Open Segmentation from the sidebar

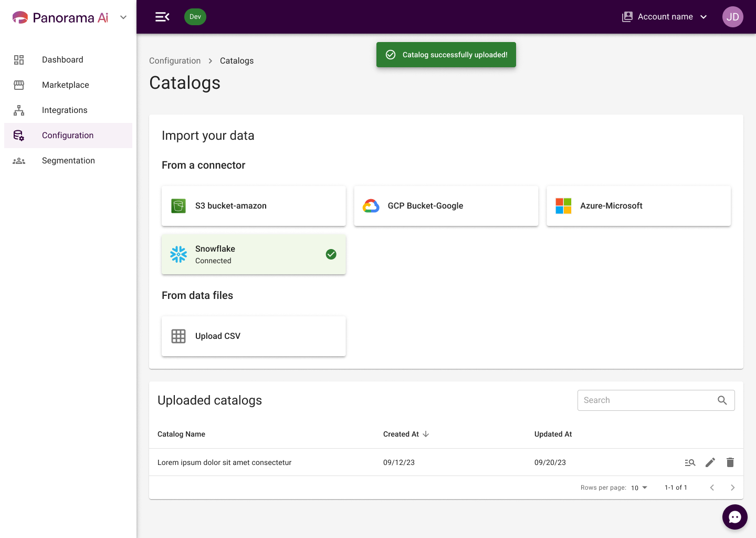click(x=68, y=161)
